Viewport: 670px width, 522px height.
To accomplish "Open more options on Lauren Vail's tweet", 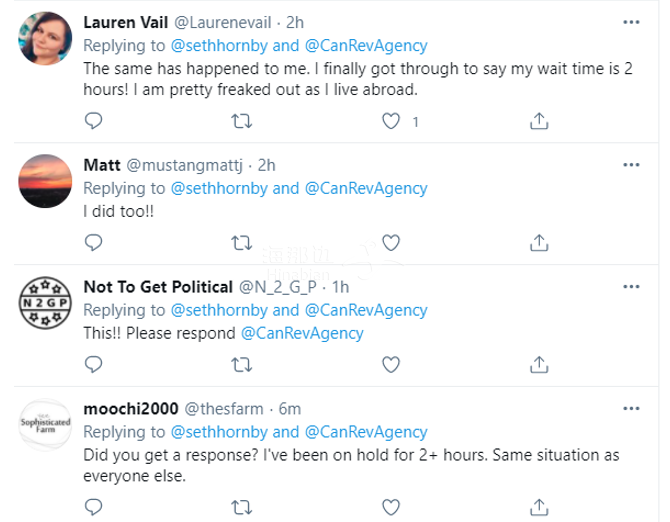I will tap(631, 21).
